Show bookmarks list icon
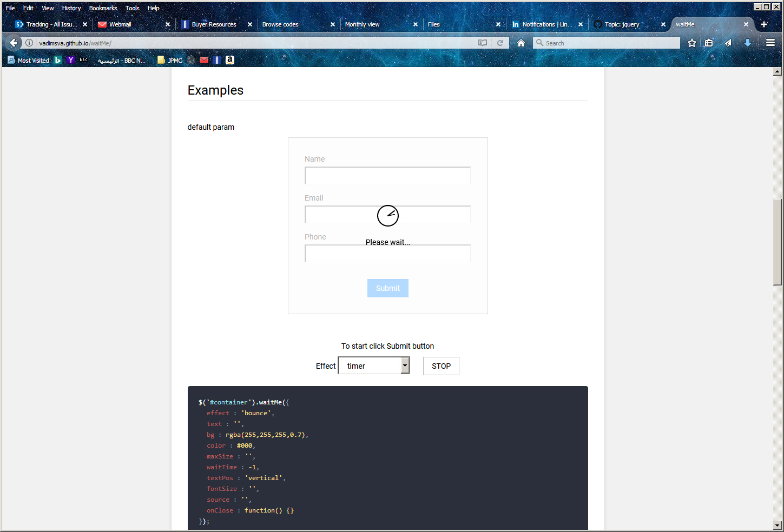The image size is (784, 532). tap(709, 43)
